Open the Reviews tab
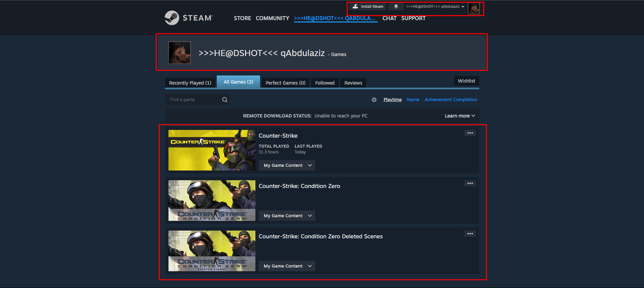This screenshot has width=644, height=288. (353, 83)
